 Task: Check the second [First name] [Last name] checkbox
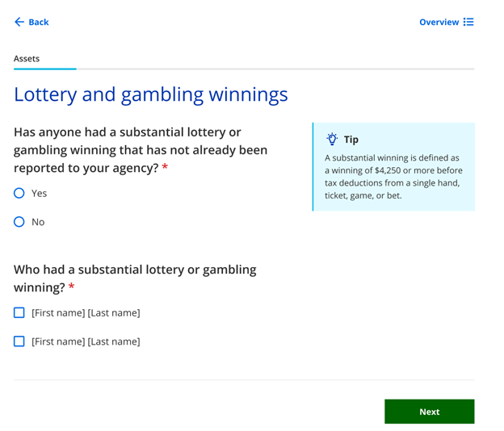(x=19, y=341)
